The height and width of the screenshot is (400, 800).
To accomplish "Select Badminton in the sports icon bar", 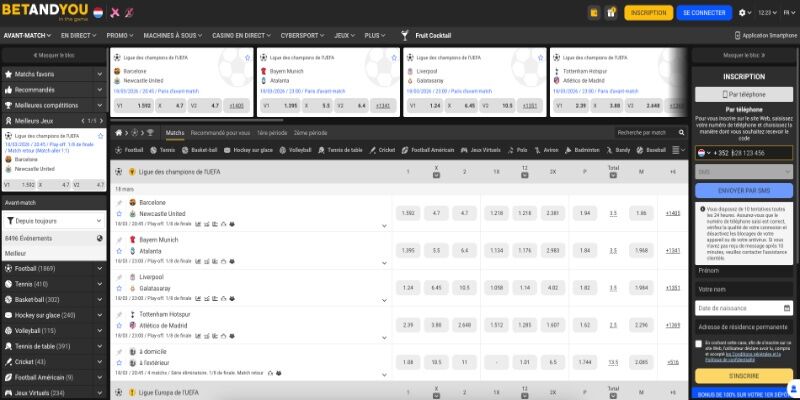I will tap(582, 150).
